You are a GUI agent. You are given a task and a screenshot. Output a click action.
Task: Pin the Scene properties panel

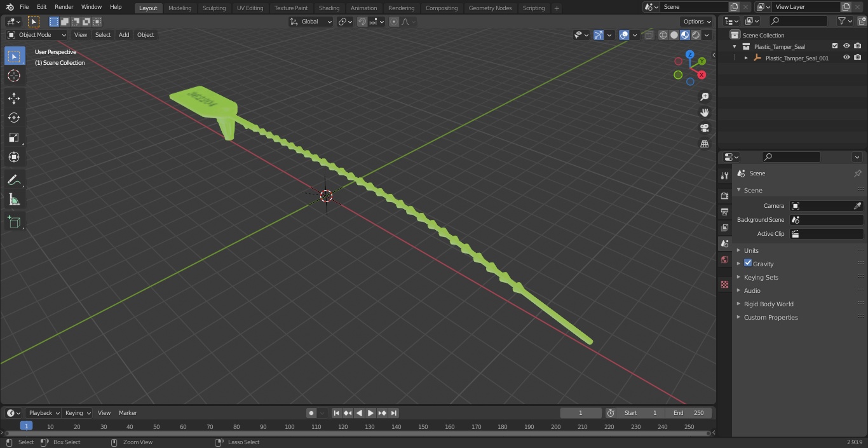[857, 173]
